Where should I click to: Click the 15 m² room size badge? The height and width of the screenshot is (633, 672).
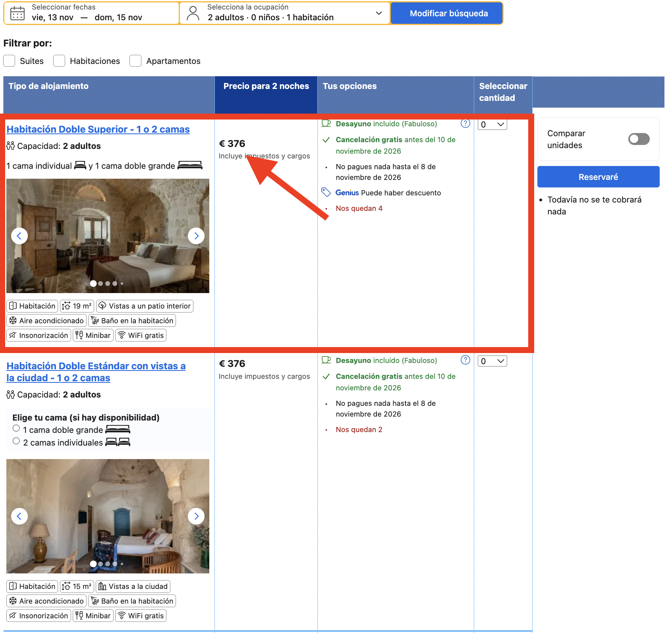77,587
